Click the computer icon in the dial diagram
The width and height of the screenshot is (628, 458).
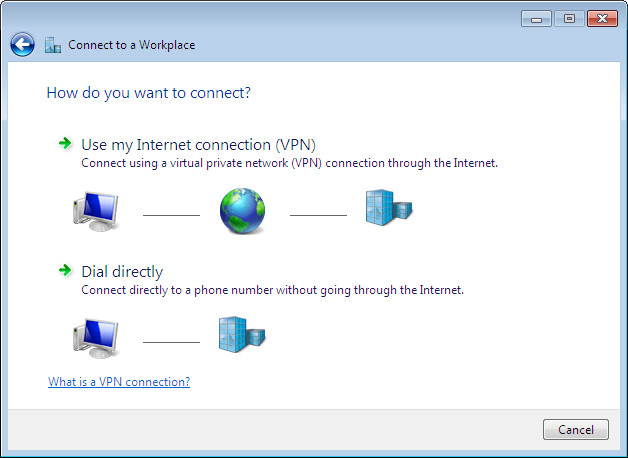coord(96,339)
